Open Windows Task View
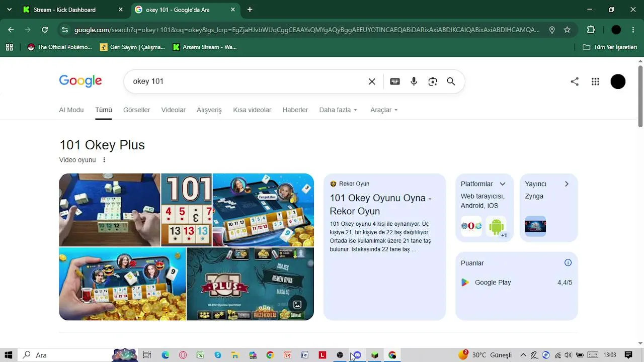 (x=147, y=355)
